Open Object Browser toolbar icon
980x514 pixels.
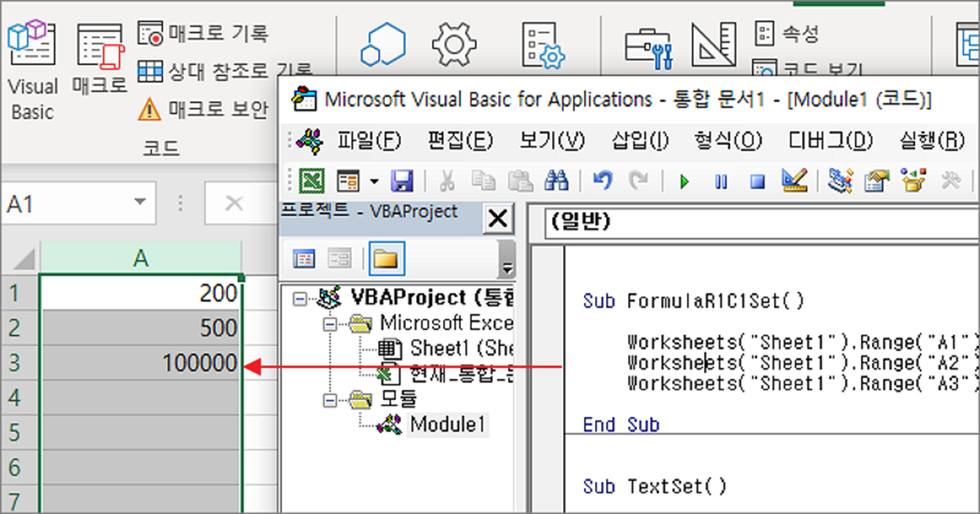tap(913, 181)
